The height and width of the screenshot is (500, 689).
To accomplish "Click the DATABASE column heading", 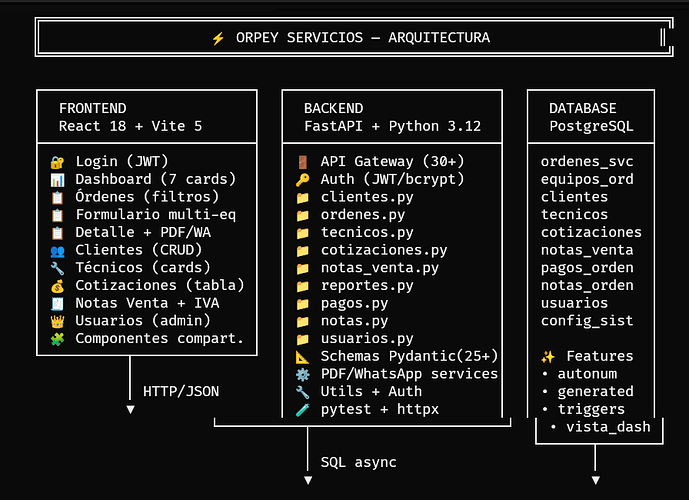I will tap(583, 108).
